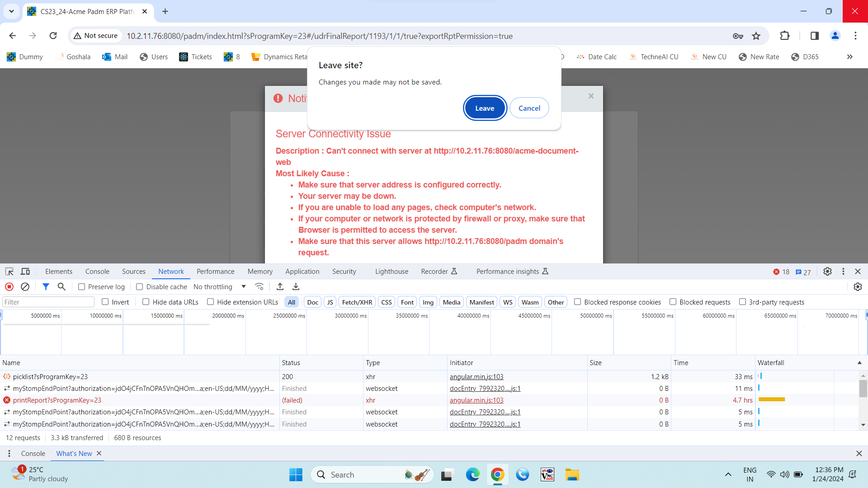Image resolution: width=868 pixels, height=488 pixels.
Task: Open the DevTools customize three-dot menu
Action: pos(843,272)
